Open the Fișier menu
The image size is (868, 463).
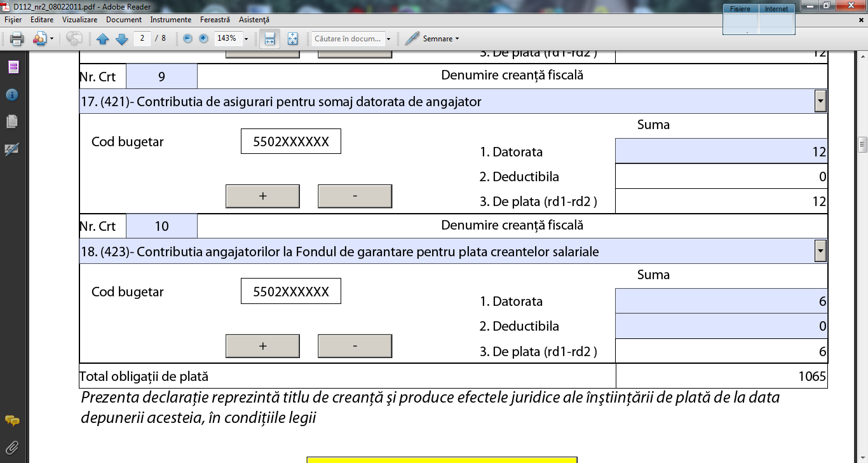(13, 20)
